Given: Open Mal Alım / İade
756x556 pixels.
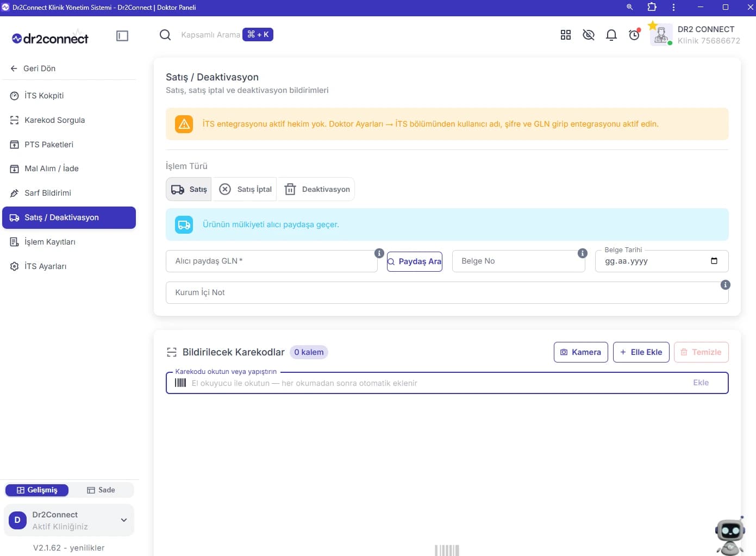Looking at the screenshot, I should coord(69,168).
